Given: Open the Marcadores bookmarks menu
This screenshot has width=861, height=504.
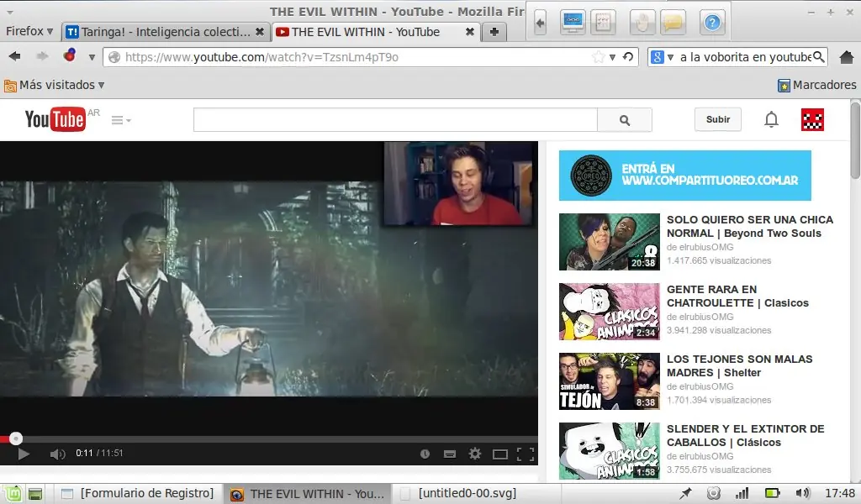Looking at the screenshot, I should click(816, 85).
